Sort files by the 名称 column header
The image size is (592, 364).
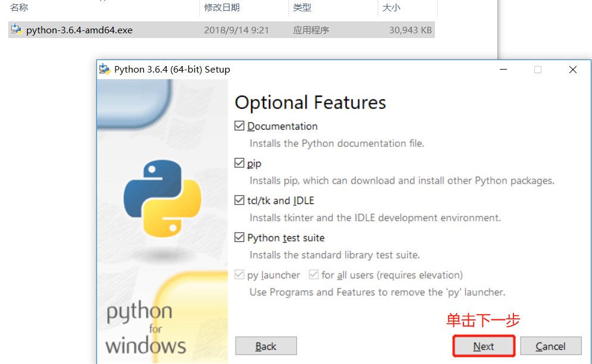point(19,8)
